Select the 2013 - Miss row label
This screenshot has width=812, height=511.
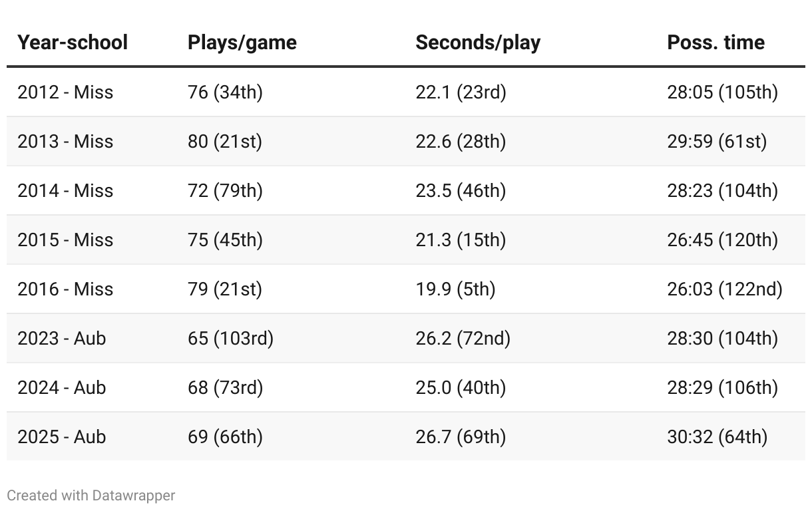click(65, 142)
